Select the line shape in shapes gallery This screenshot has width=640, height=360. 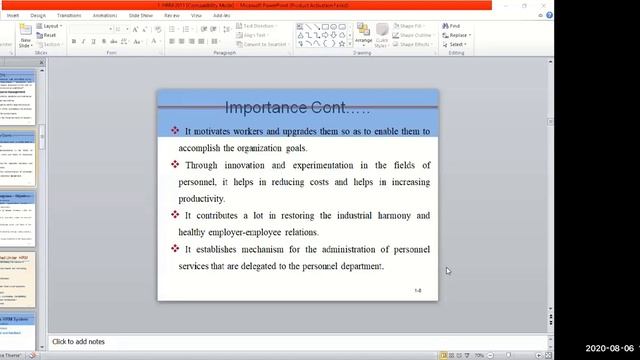click(308, 27)
